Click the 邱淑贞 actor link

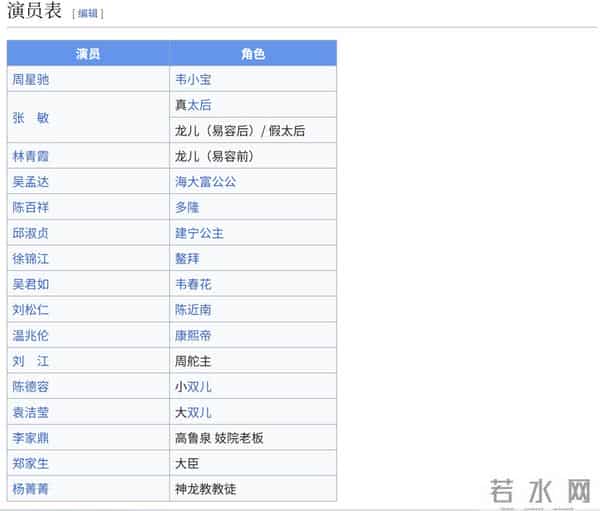point(30,233)
